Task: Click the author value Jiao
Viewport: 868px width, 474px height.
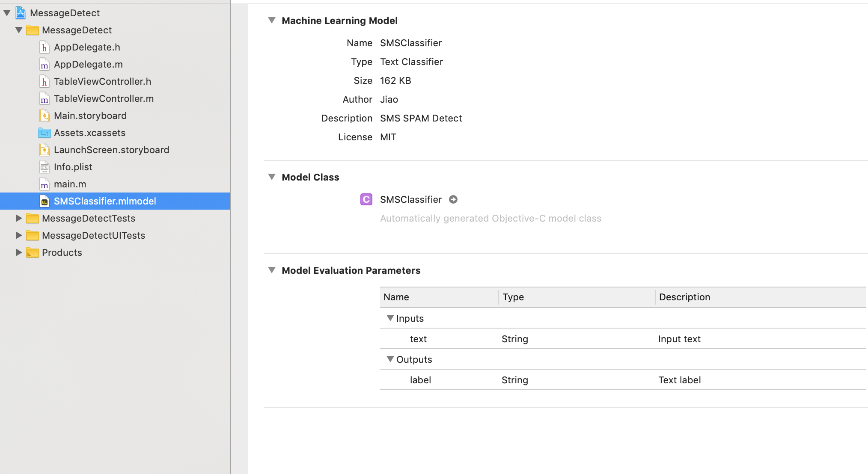Action: (x=389, y=99)
